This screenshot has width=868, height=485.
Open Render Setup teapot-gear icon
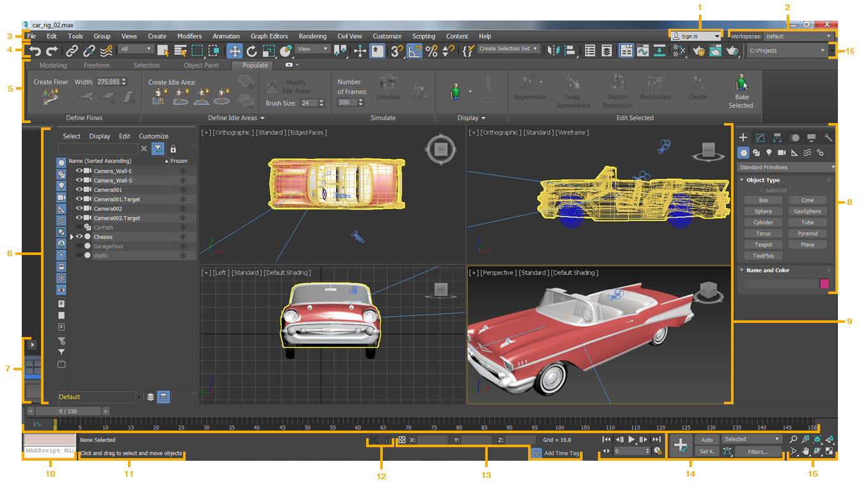point(699,51)
